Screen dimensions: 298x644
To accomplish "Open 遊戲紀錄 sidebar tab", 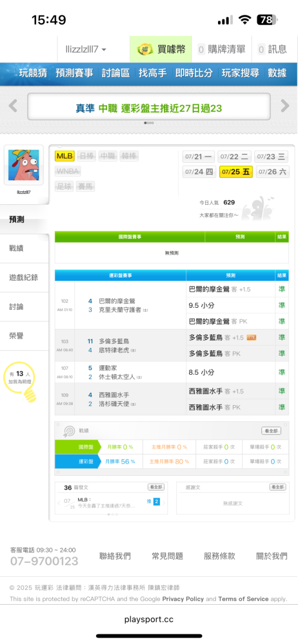I will [x=25, y=278].
